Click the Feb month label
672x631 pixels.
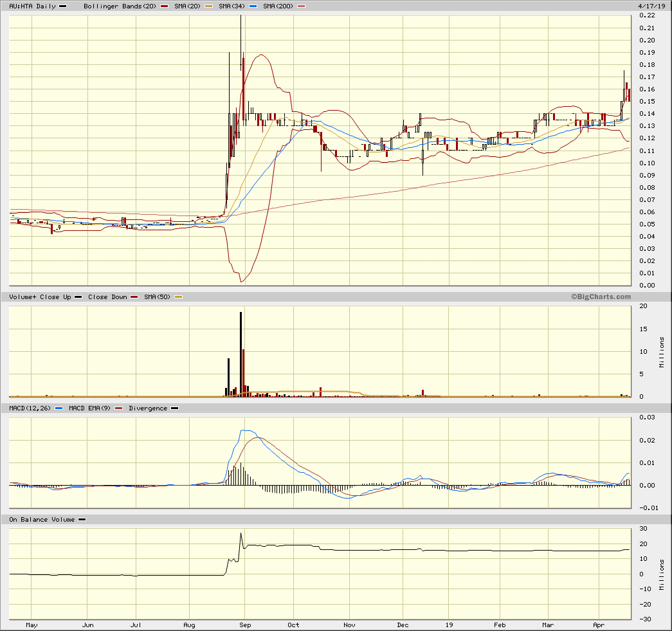[500, 625]
